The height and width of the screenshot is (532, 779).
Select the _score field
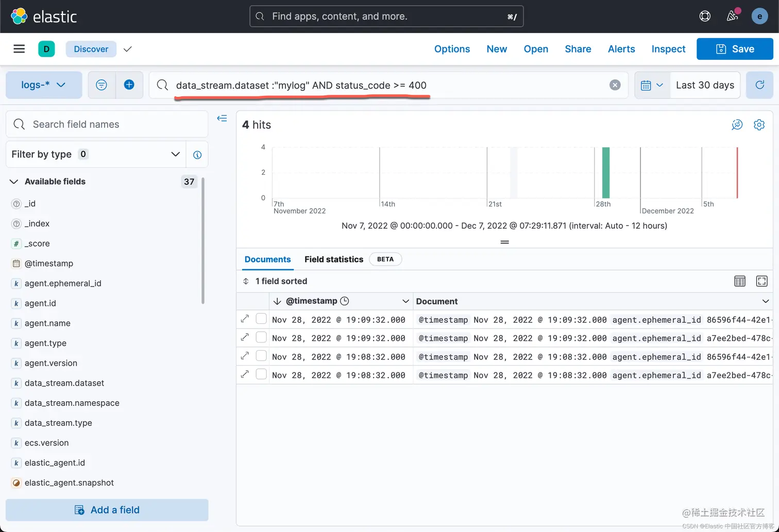(x=37, y=244)
